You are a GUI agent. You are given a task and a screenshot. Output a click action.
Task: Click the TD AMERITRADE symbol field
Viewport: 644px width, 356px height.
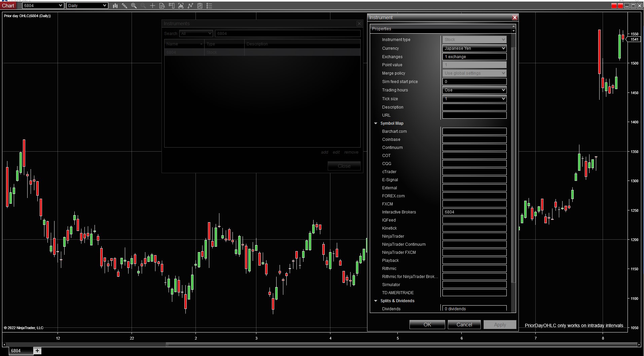coord(474,293)
